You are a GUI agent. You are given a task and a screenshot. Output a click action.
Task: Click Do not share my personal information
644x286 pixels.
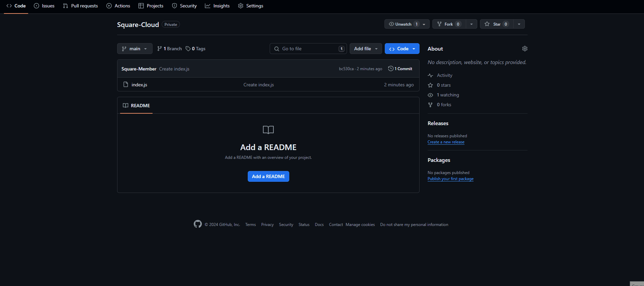[x=414, y=225]
